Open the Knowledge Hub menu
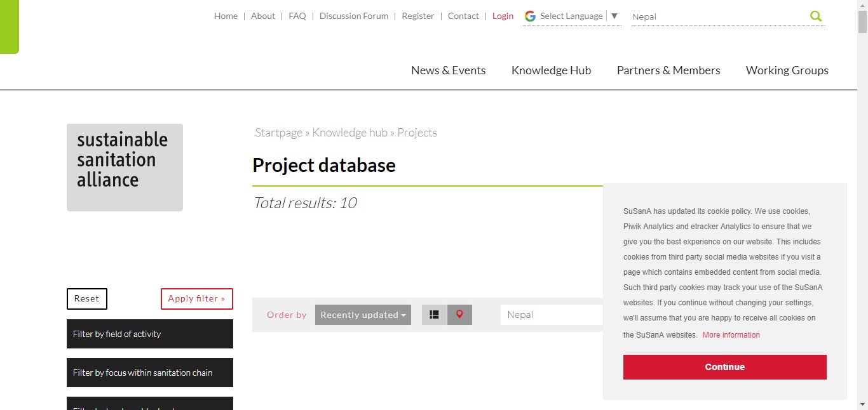Image resolution: width=868 pixels, height=410 pixels. 551,70
